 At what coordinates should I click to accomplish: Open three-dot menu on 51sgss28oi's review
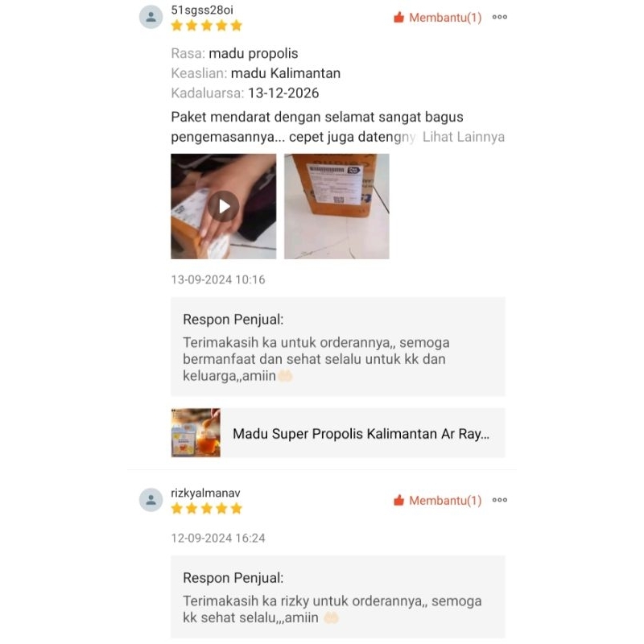(499, 17)
